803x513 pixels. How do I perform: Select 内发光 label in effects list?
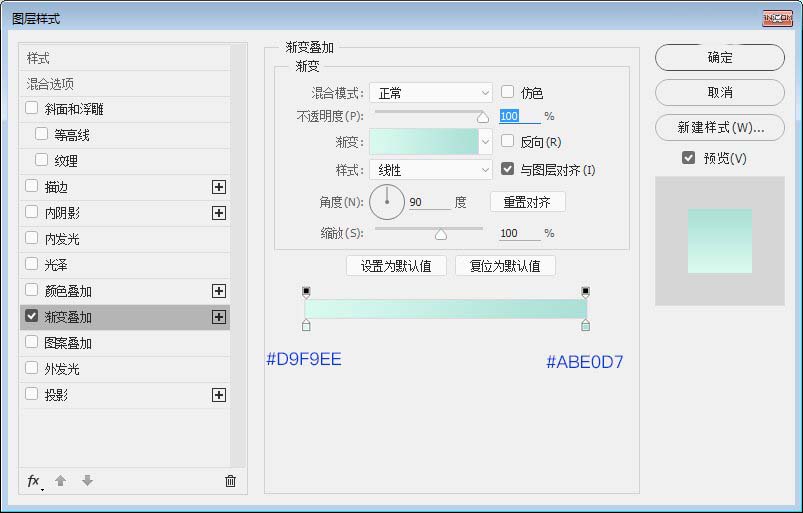[x=62, y=239]
